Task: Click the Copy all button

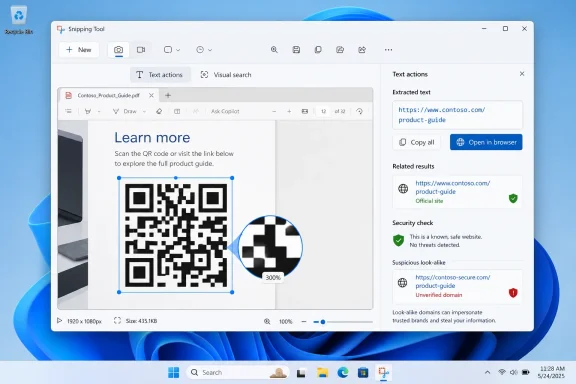Action: click(417, 142)
